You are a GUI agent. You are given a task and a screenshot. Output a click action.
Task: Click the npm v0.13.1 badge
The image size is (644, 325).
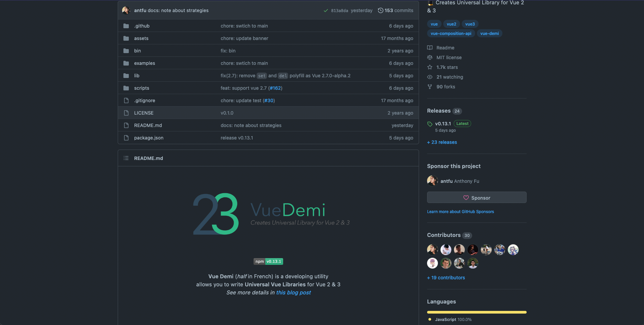[268, 261]
